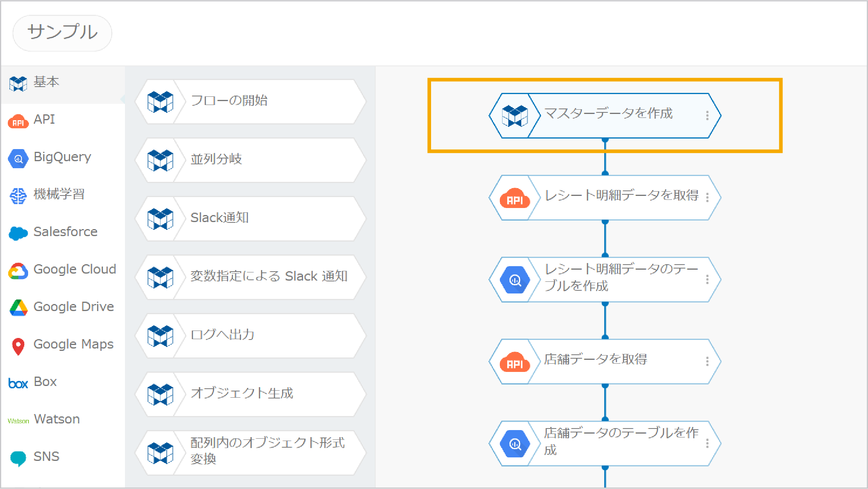The height and width of the screenshot is (489, 868).
Task: Pick the 並列分岐 block from palette
Action: [250, 160]
